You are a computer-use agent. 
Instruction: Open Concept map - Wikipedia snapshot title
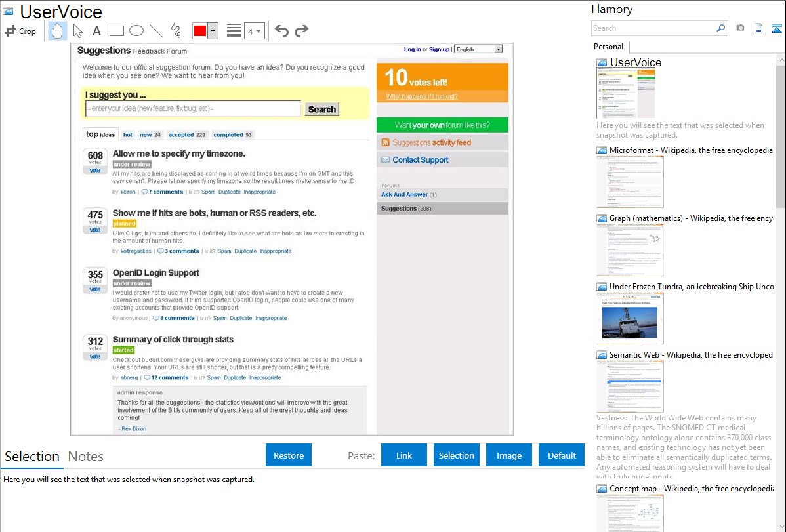[692, 488]
